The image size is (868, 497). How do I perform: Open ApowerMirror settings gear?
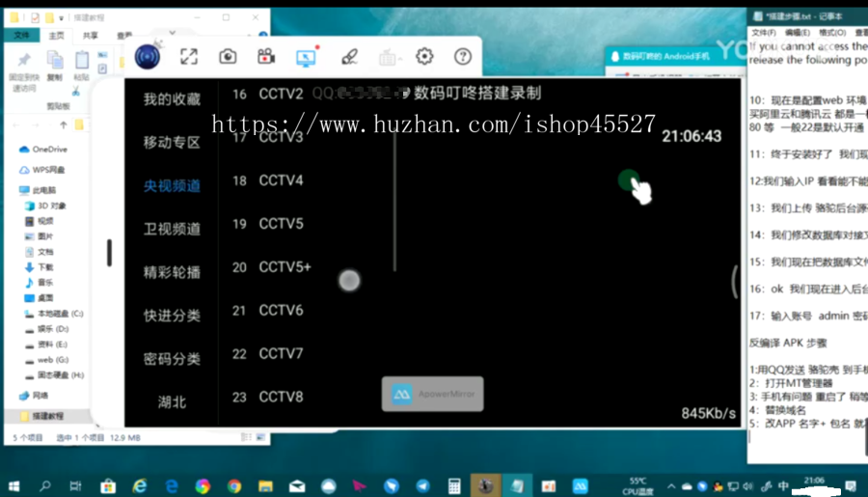pos(424,57)
